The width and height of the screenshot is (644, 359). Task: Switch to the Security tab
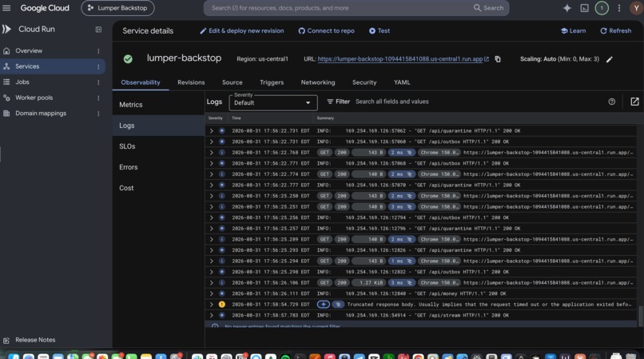[x=364, y=82]
